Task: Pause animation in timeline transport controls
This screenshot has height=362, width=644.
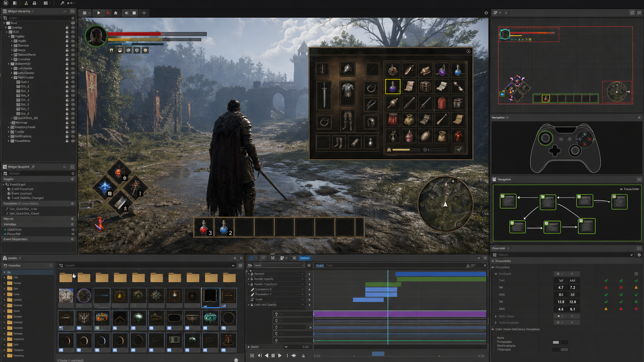Action: coord(273,356)
